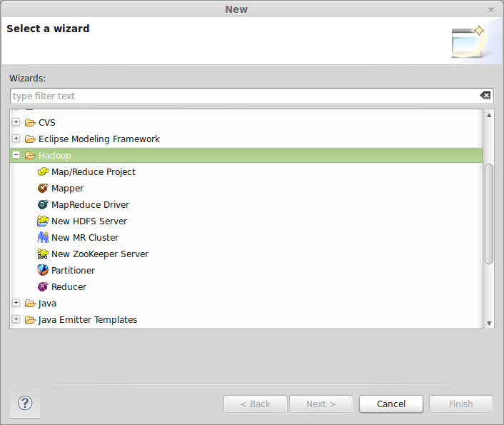Screen dimensions: 504x425
Task: Expand the CVS category
Action: (16, 122)
